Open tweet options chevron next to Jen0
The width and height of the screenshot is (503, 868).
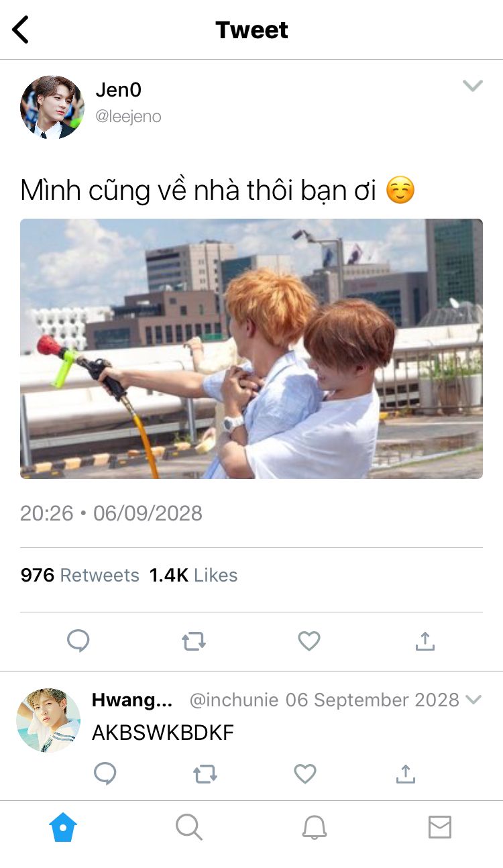[473, 85]
